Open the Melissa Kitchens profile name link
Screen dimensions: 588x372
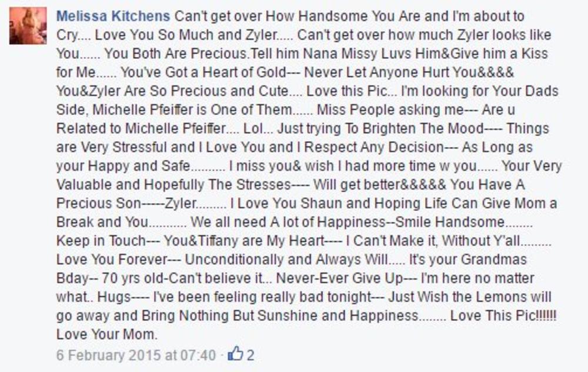(113, 16)
